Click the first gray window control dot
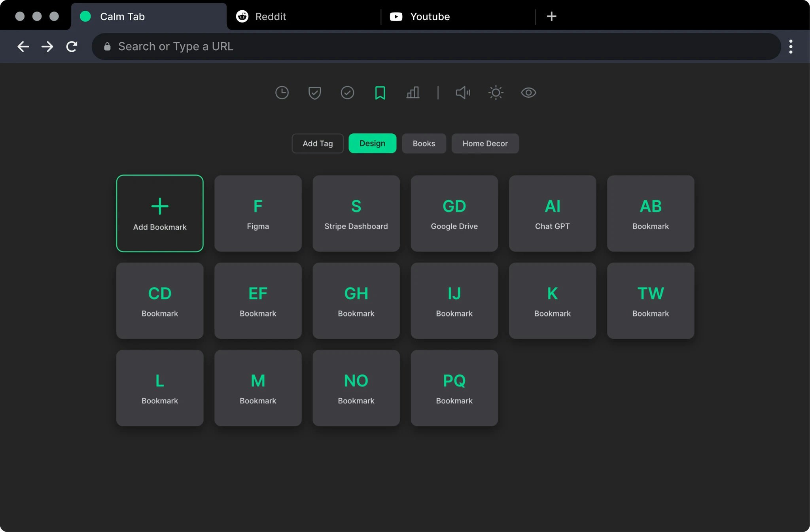 (x=20, y=16)
